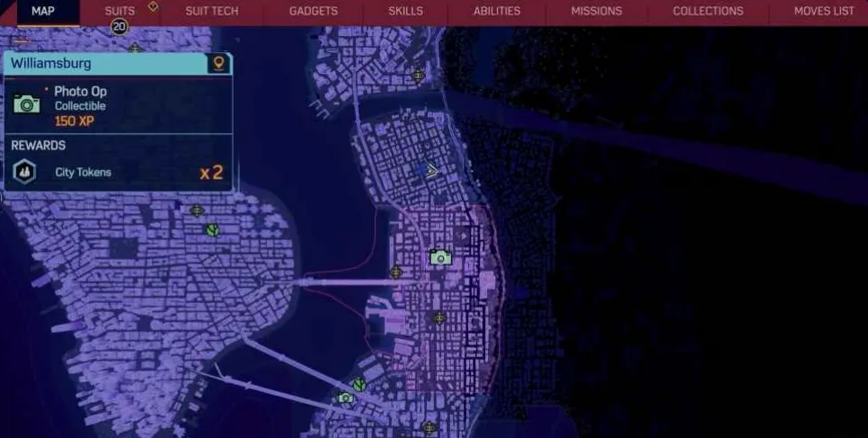Switch to the SUITS tab

120,11
